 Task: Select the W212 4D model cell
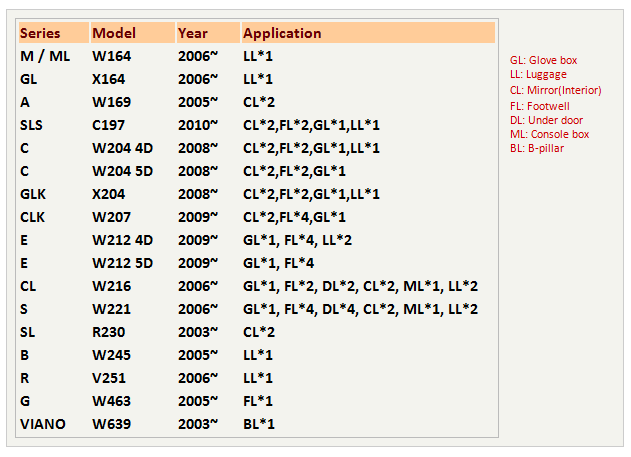123,240
